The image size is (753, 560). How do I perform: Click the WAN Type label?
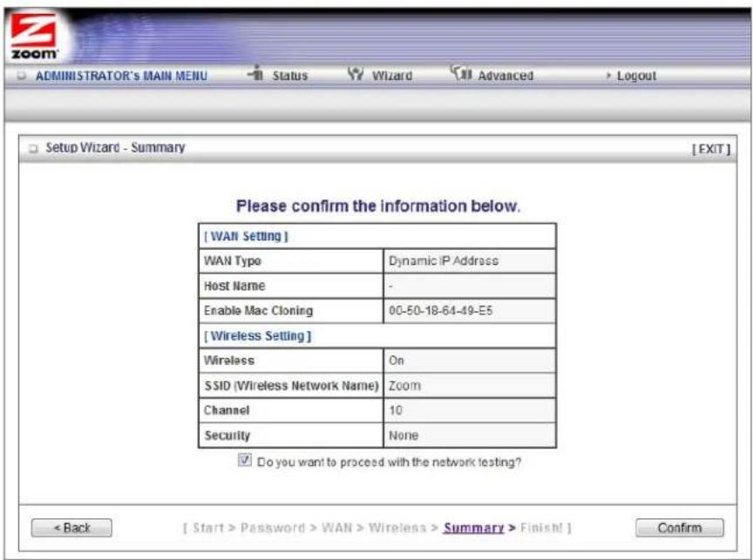233,260
